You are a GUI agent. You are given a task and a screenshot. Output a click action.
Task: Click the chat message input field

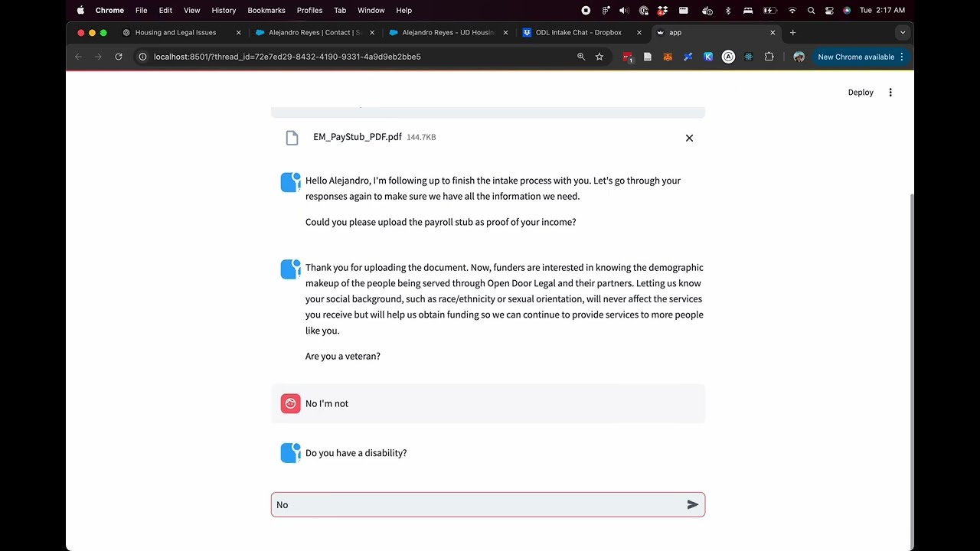click(x=475, y=505)
